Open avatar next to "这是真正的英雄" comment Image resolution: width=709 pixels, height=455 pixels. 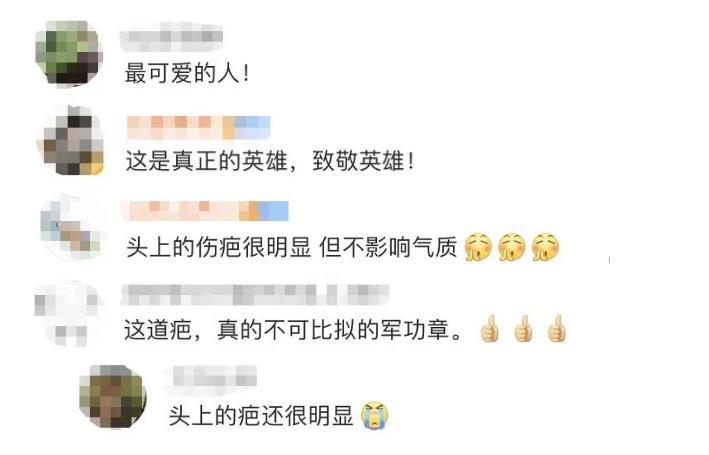[70, 140]
